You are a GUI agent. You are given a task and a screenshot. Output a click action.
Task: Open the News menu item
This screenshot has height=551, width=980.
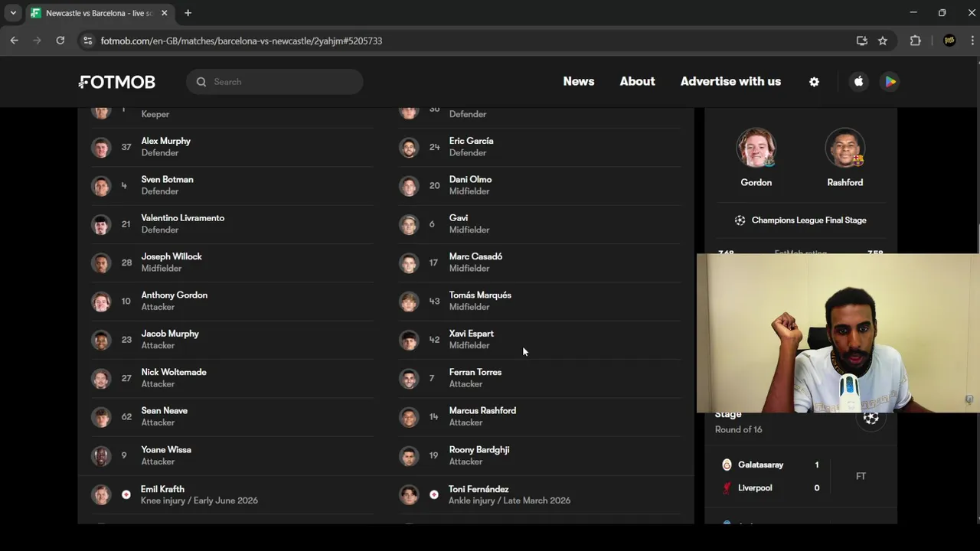(579, 81)
